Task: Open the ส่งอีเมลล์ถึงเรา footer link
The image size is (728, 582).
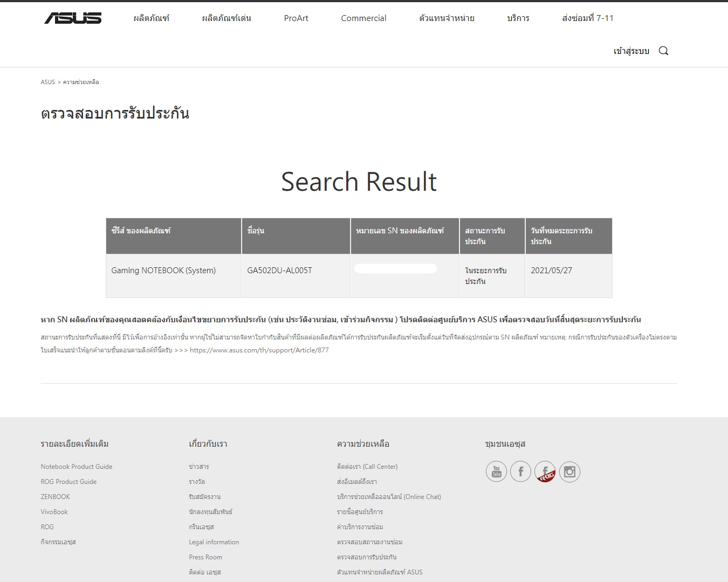Action: pos(357,482)
